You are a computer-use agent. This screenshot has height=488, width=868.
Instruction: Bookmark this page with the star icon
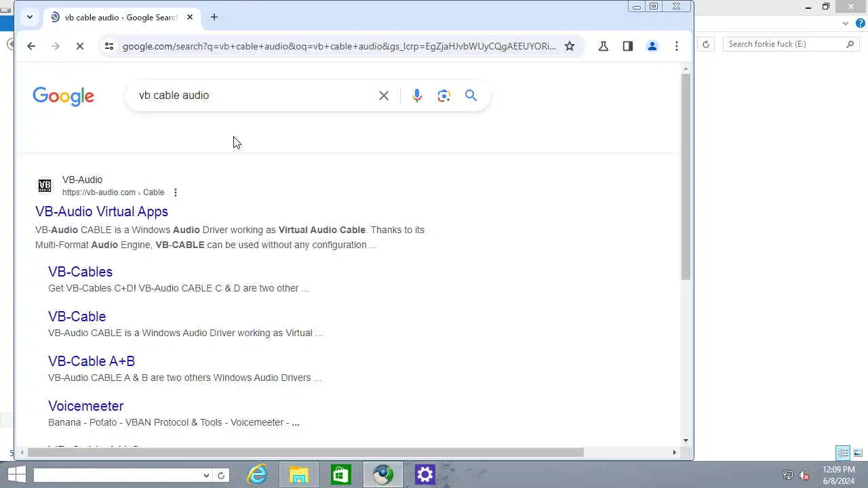[570, 46]
